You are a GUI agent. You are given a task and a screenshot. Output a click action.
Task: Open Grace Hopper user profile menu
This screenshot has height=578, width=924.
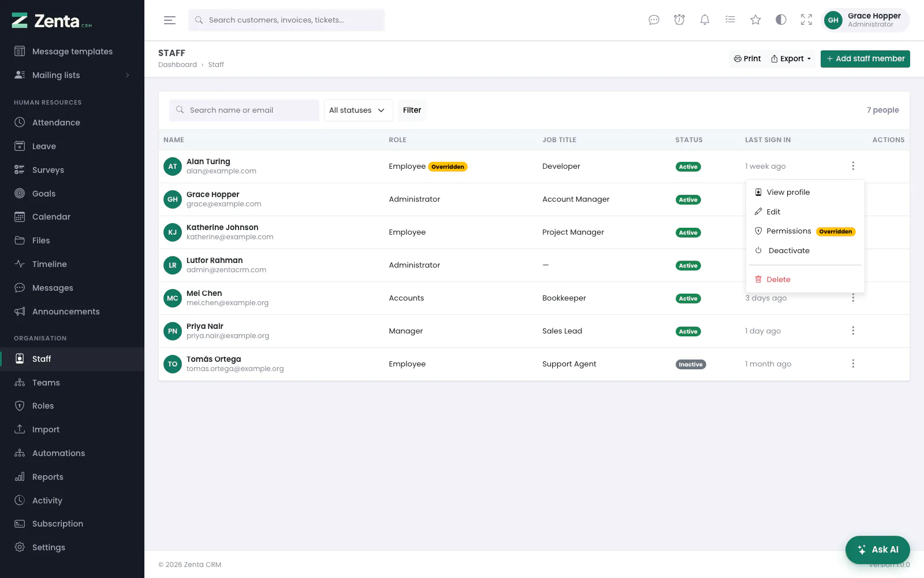tap(866, 20)
